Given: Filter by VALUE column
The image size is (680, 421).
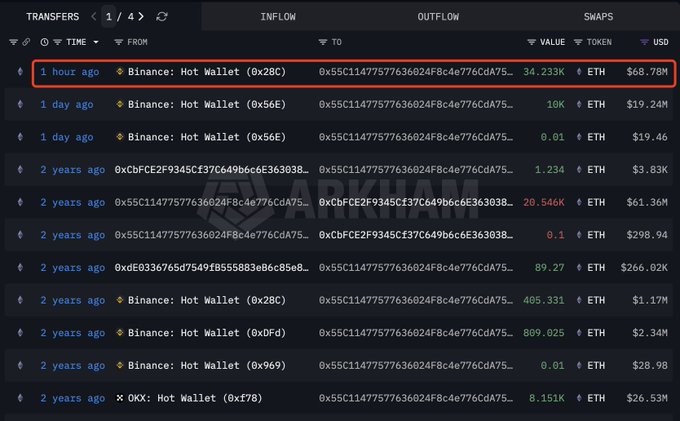Looking at the screenshot, I should (531, 42).
